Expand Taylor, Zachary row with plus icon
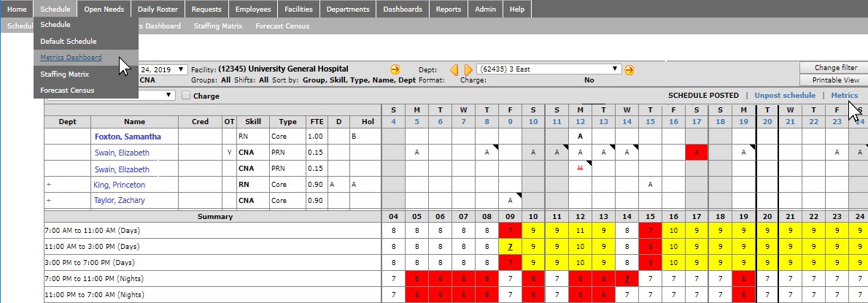Screen dimensions: 868x303 point(49,200)
